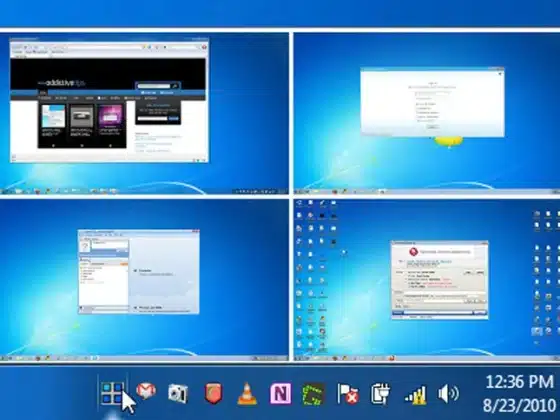Click the green-on-black square tray icon

(313, 394)
